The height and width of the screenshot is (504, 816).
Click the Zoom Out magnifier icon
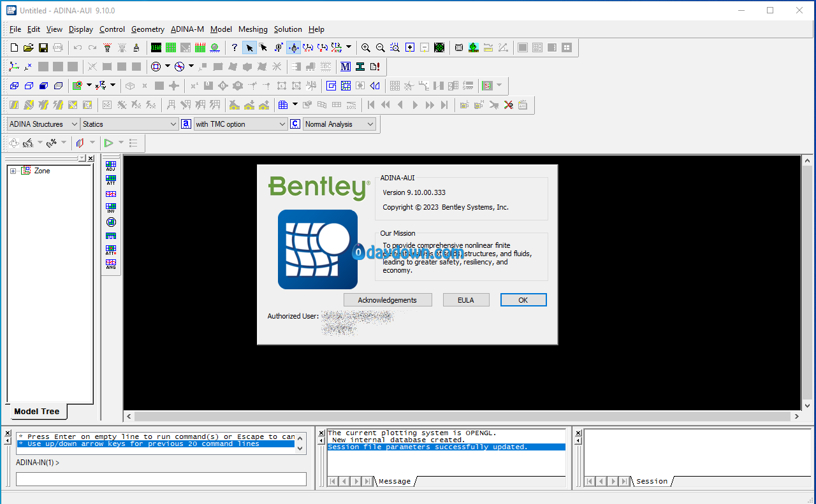381,48
